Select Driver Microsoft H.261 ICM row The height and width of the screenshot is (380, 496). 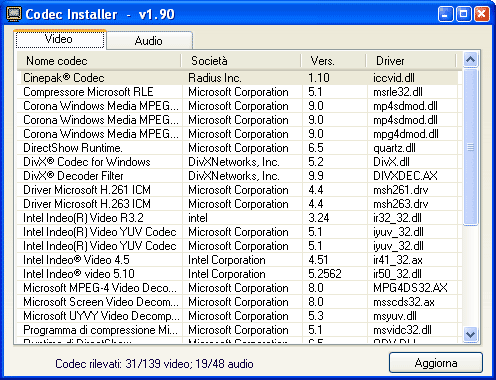click(239, 190)
